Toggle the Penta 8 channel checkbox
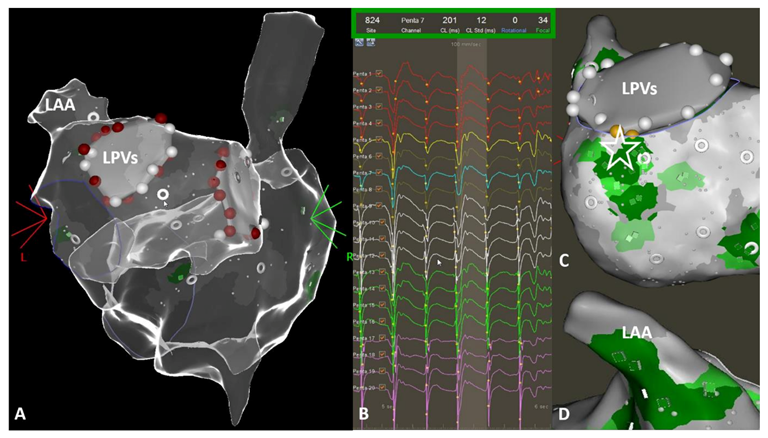 point(379,189)
